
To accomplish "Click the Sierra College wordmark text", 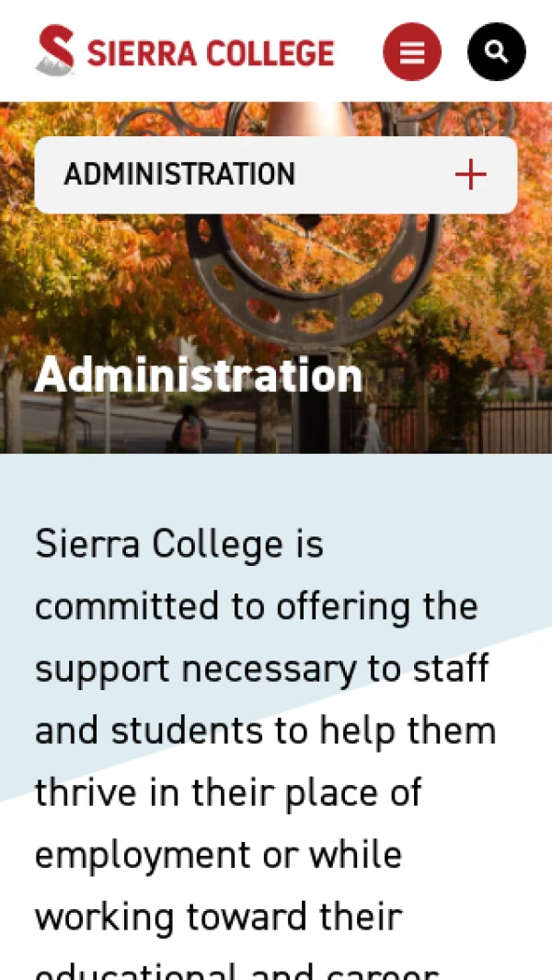I will click(211, 52).
